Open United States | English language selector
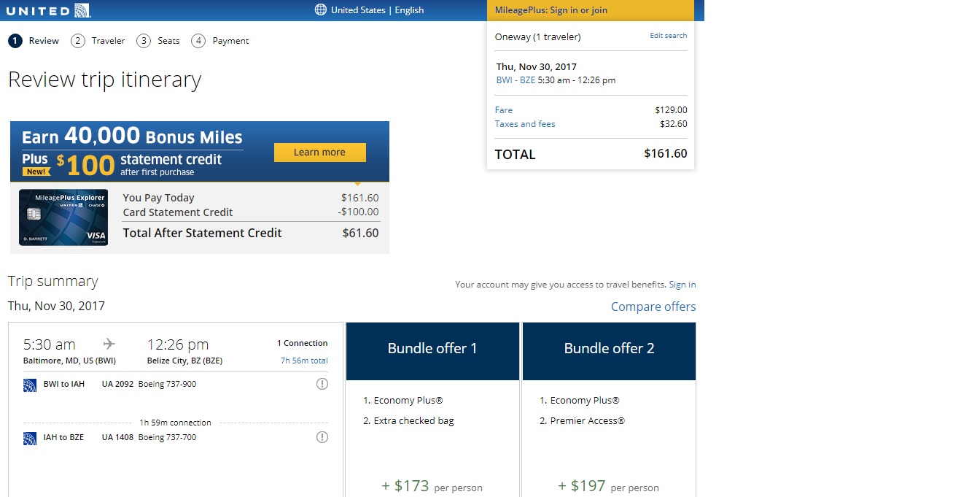 [x=377, y=10]
